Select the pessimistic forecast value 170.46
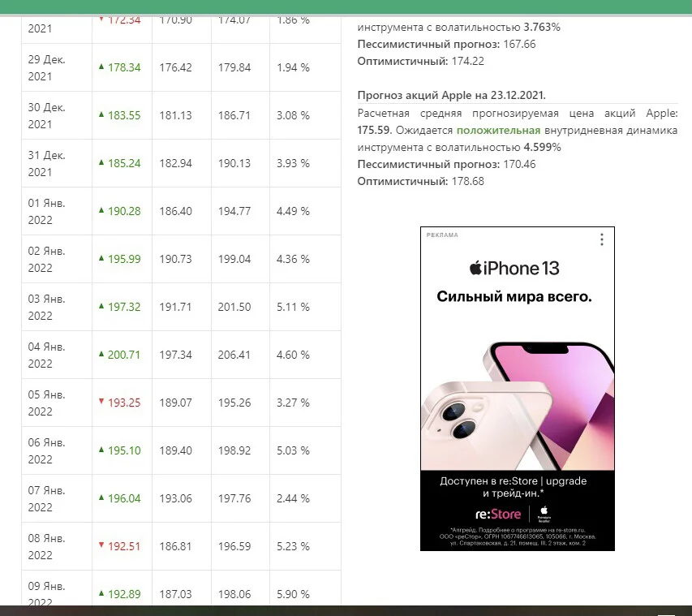 coord(519,164)
